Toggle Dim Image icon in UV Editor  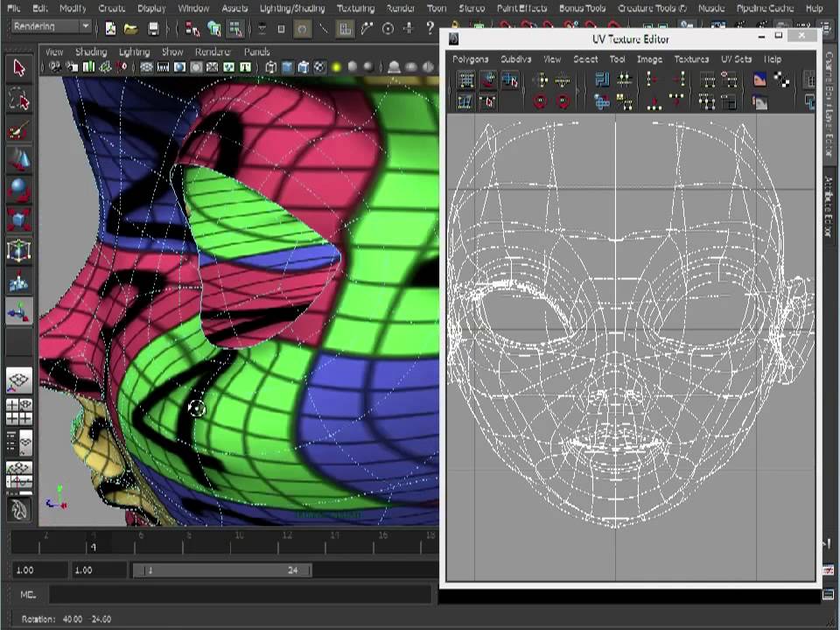759,101
